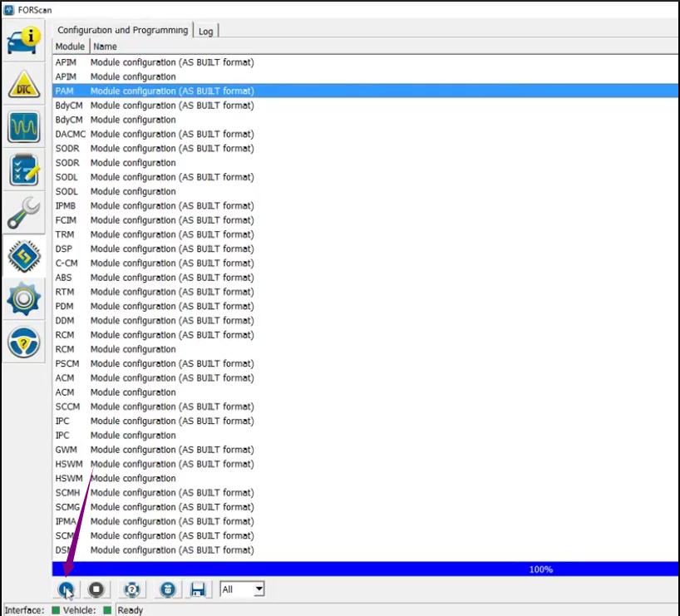Select BdyCM plain Module configuration row
This screenshot has height=616, width=680.
click(x=366, y=120)
